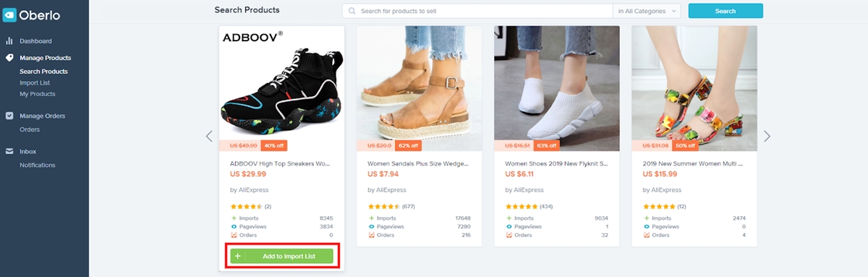Click the search magnifier icon
868x277 pixels.
pos(352,12)
